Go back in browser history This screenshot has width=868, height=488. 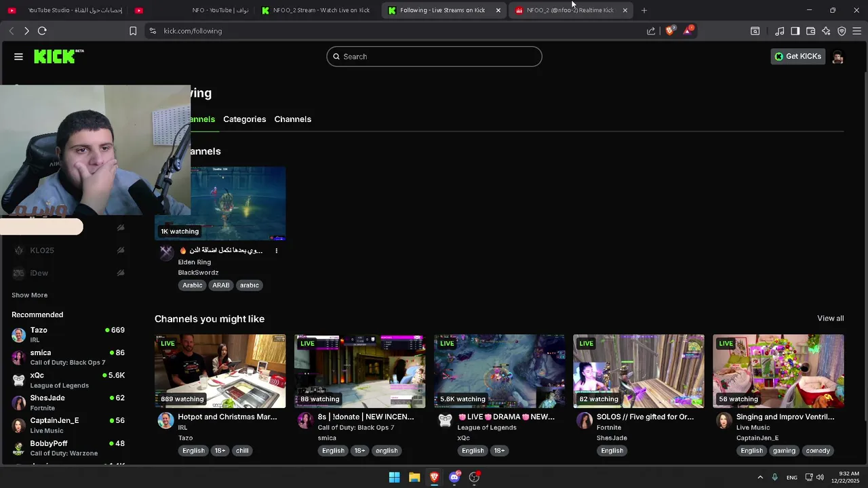click(12, 30)
